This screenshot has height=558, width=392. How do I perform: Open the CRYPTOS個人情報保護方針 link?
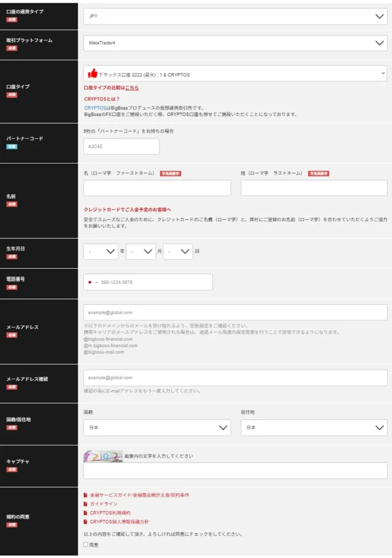click(119, 521)
